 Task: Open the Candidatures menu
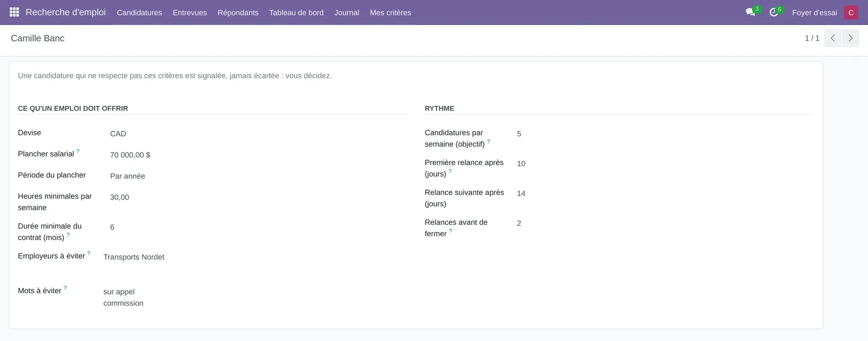[x=139, y=12]
